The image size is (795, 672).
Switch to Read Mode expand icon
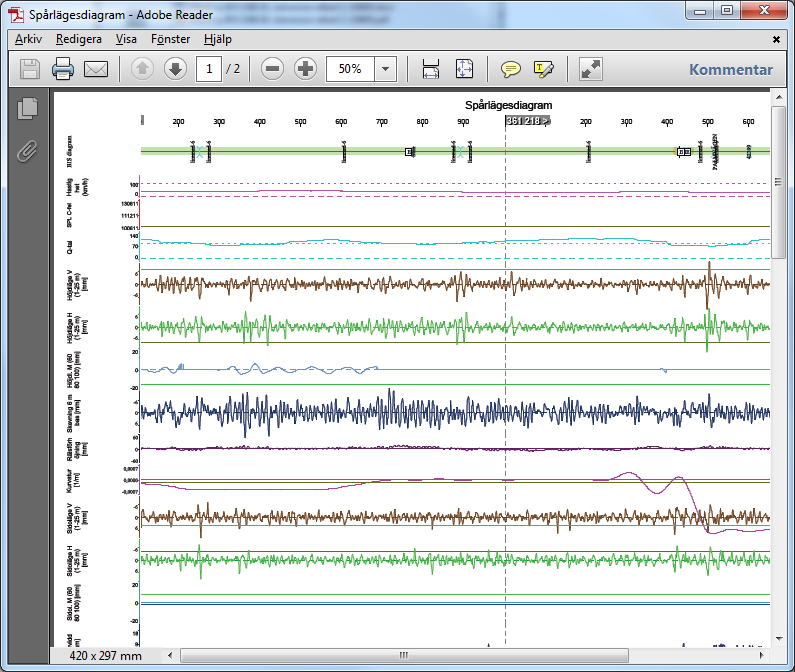(591, 69)
